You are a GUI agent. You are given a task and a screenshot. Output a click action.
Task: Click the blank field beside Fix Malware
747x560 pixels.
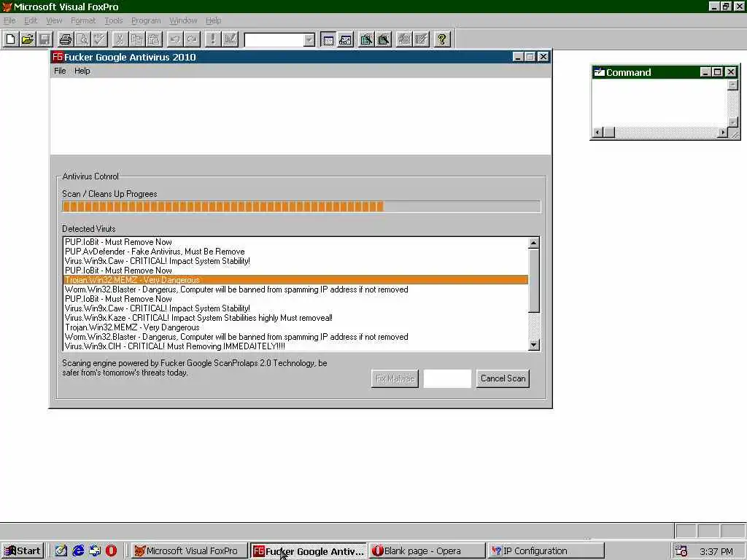click(447, 378)
